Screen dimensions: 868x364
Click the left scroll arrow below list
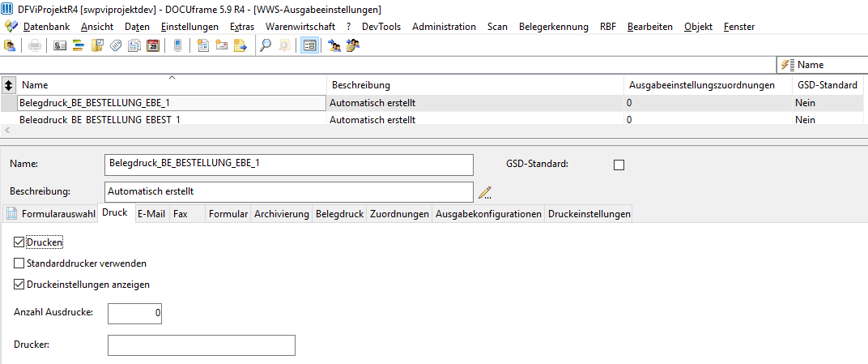coord(6,131)
